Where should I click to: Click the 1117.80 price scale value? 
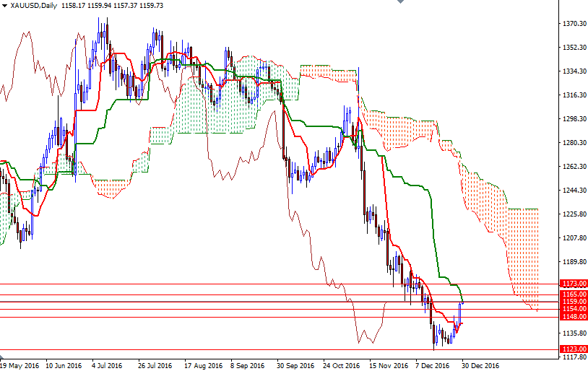(x=574, y=357)
